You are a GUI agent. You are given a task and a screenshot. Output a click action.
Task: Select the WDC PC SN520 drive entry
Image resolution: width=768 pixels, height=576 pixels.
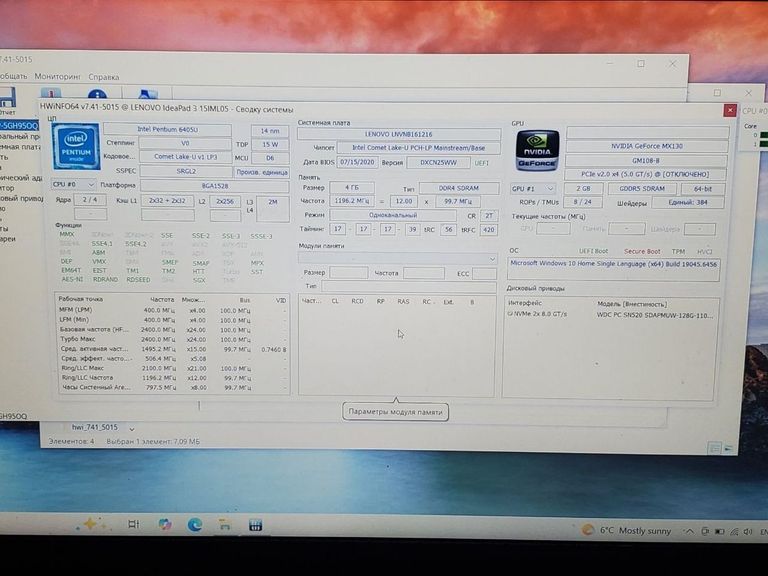tap(655, 315)
